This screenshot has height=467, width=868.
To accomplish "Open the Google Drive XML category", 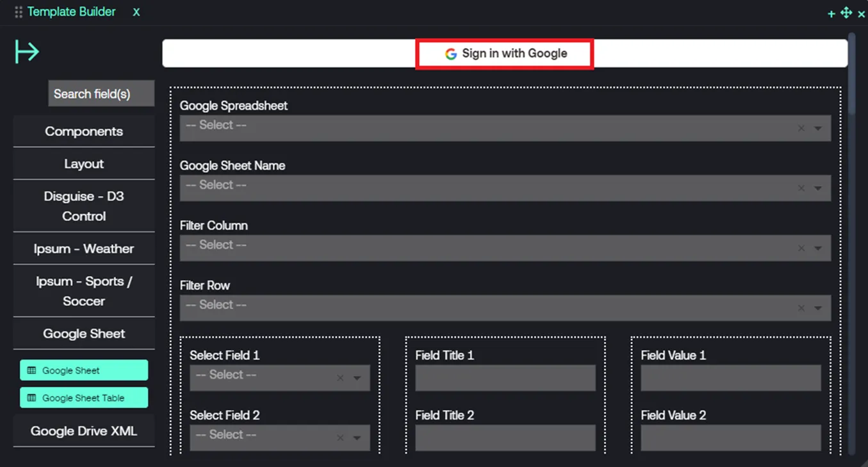I will pyautogui.click(x=84, y=431).
